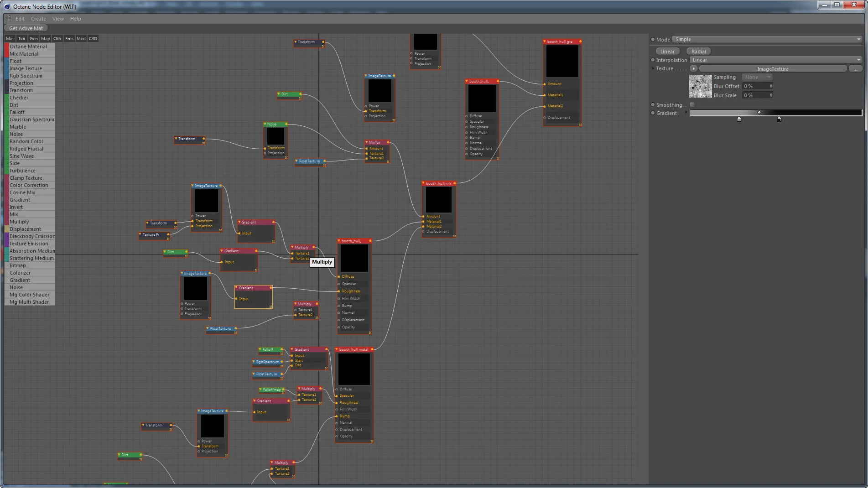Click the grey gradient knot below the bar

point(739,119)
